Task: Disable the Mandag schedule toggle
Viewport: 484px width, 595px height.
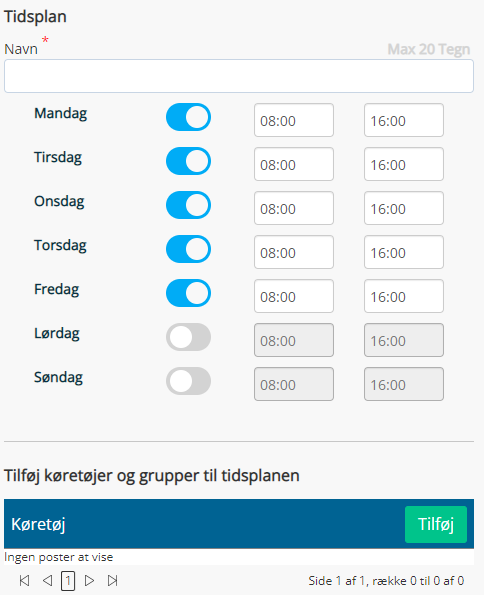Action: [188, 117]
